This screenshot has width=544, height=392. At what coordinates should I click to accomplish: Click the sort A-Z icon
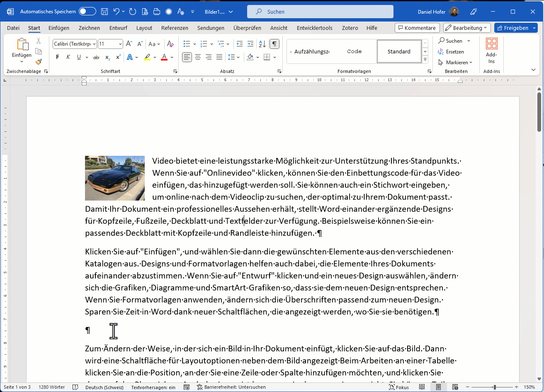(262, 44)
